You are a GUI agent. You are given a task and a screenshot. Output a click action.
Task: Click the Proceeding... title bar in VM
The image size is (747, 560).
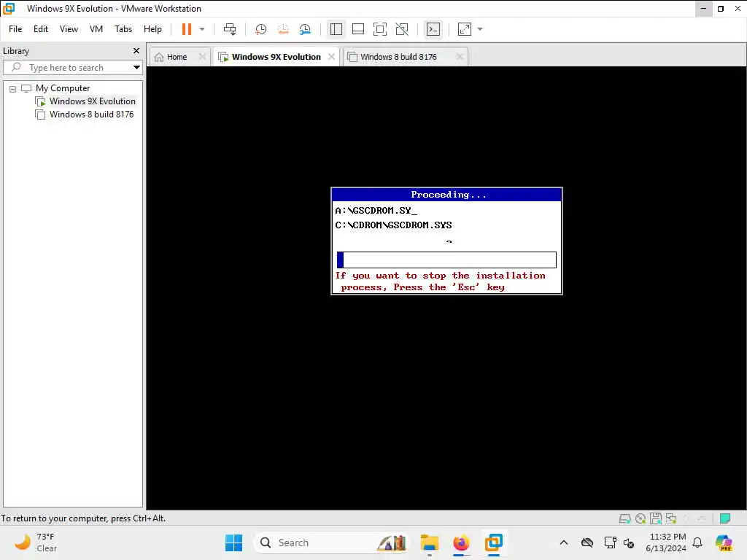click(447, 195)
